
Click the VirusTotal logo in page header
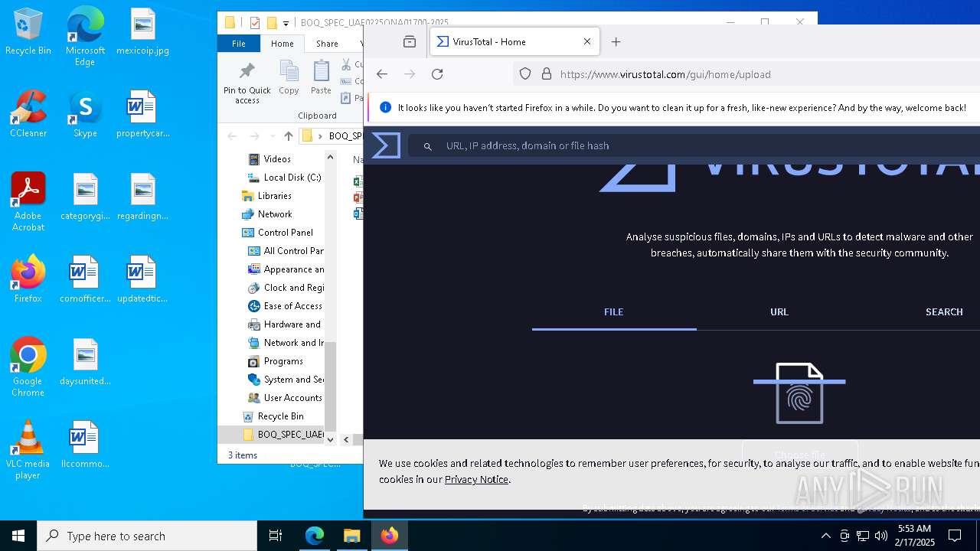[x=386, y=145]
